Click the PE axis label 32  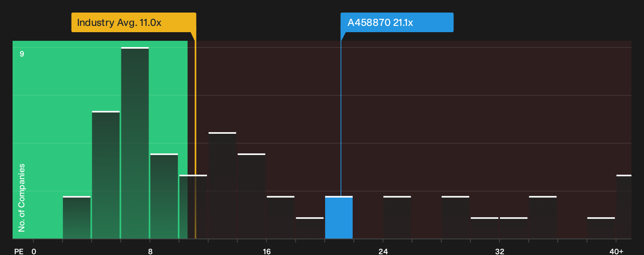click(499, 251)
